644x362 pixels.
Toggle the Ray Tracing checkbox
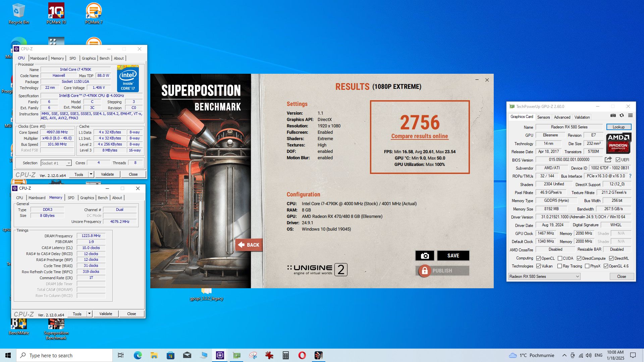(x=559, y=266)
